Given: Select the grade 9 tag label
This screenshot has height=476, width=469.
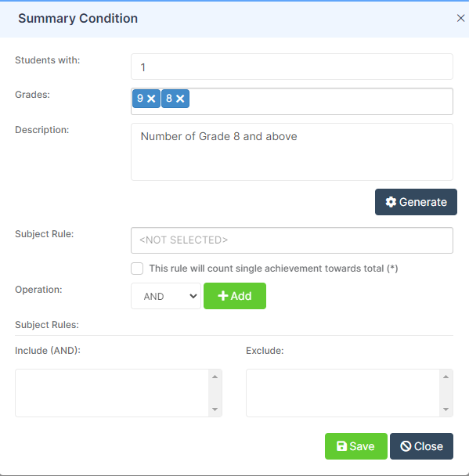Looking at the screenshot, I should (x=140, y=99).
